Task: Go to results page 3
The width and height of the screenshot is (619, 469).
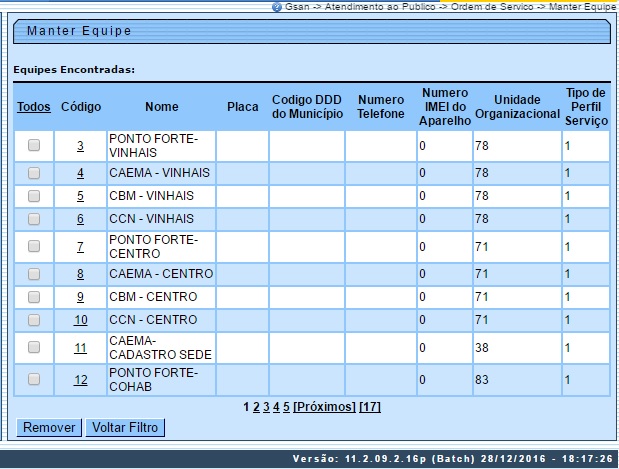Action: [266, 407]
